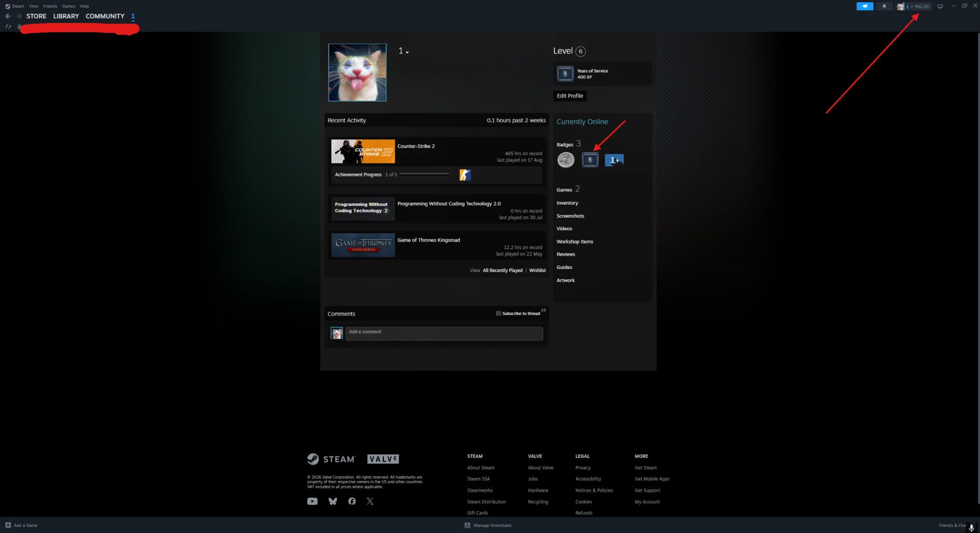This screenshot has width=980, height=533.
Task: Open the Game of Thrones Kingsroad thumbnail
Action: [363, 246]
